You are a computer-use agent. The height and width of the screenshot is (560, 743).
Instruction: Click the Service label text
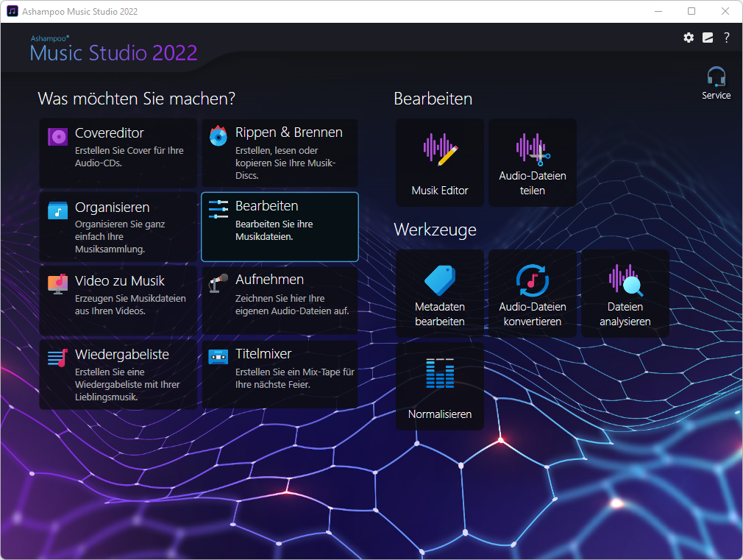tap(716, 96)
